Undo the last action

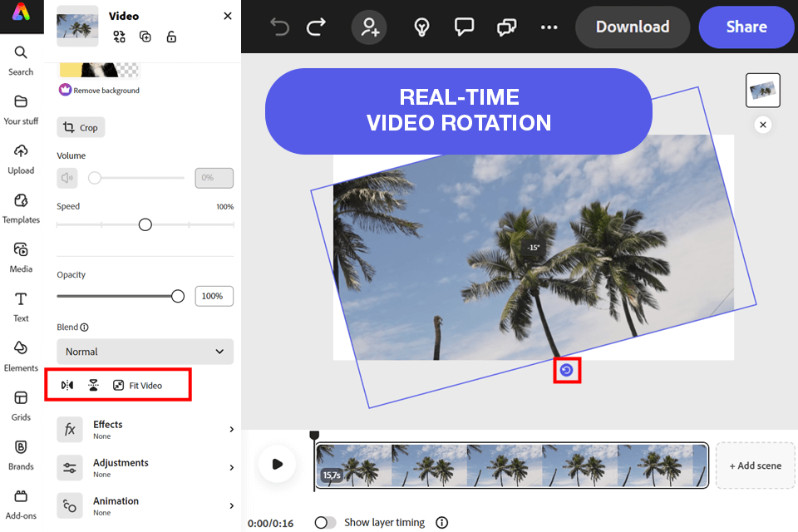pyautogui.click(x=279, y=27)
